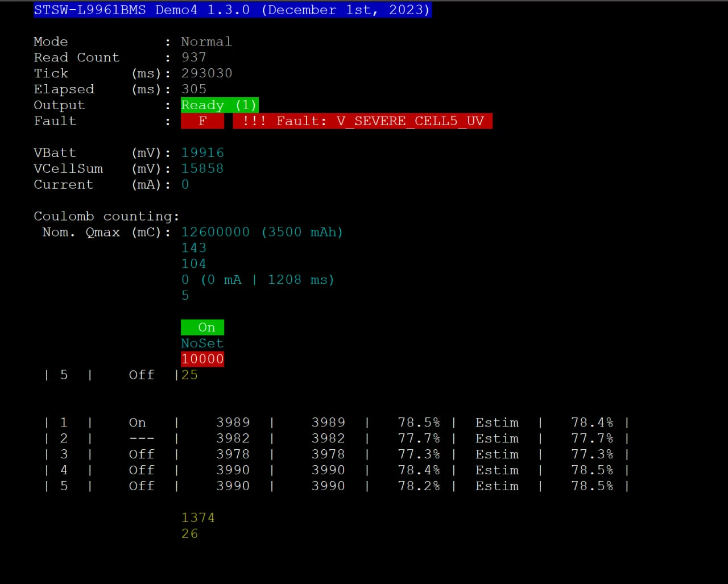Click the "Off" state in cell 3 row
Image resolution: width=728 pixels, height=584 pixels.
[x=142, y=455]
